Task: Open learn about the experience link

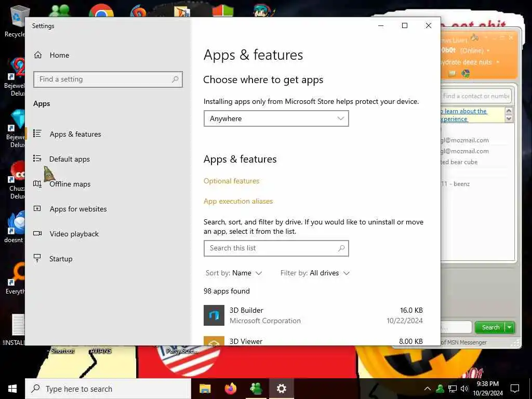Action: 463,115
